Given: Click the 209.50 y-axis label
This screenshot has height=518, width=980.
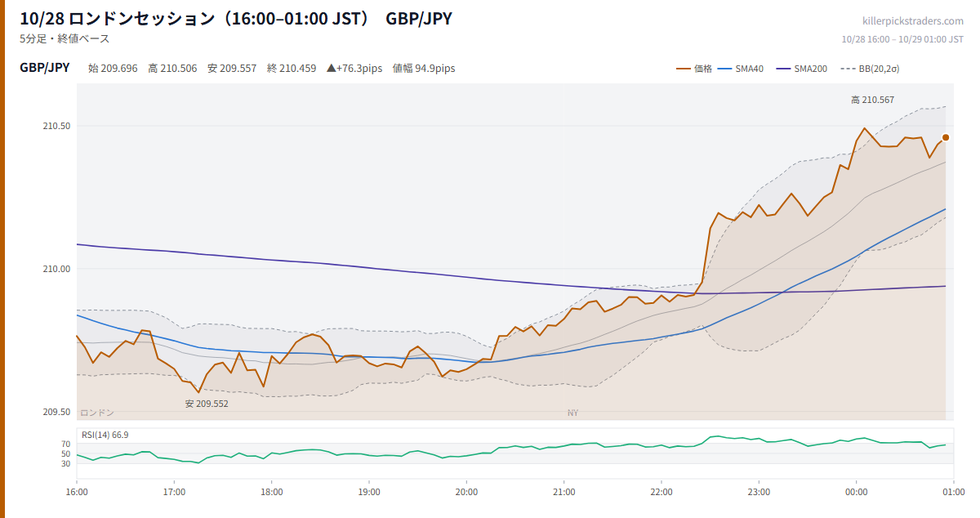Looking at the screenshot, I should pyautogui.click(x=58, y=412).
